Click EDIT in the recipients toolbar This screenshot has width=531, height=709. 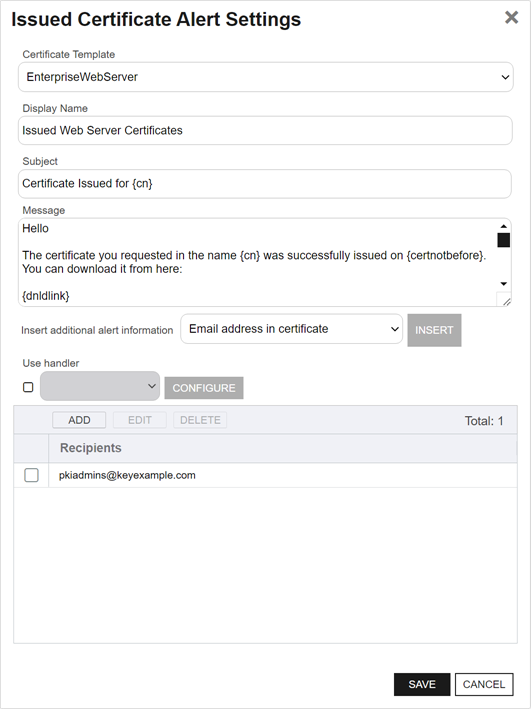[140, 420]
